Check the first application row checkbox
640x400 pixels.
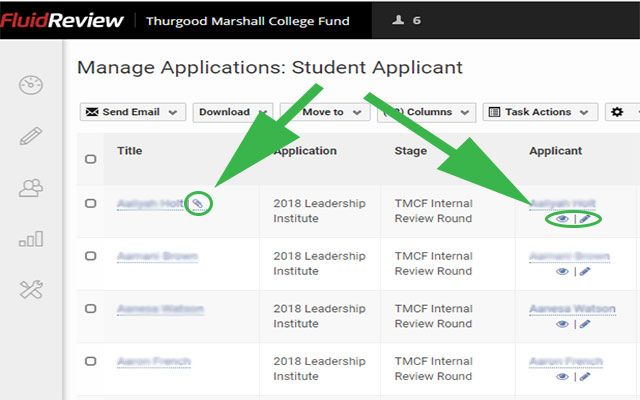point(91,203)
